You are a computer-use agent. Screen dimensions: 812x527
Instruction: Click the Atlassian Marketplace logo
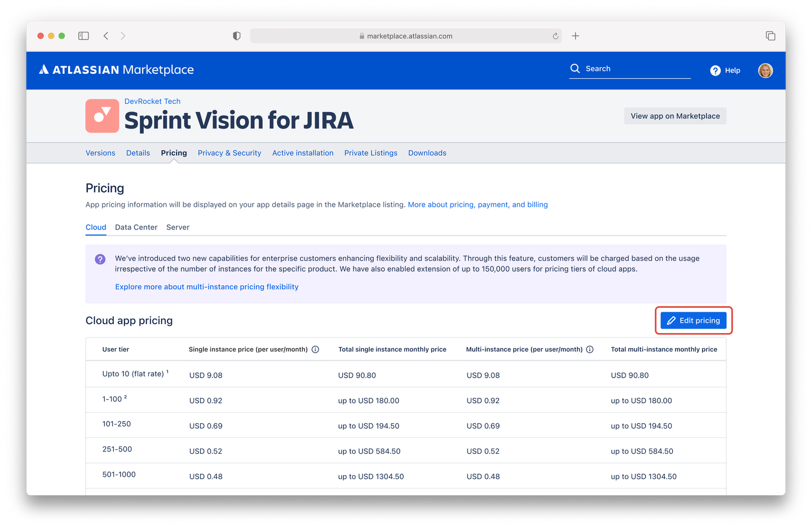tap(116, 69)
